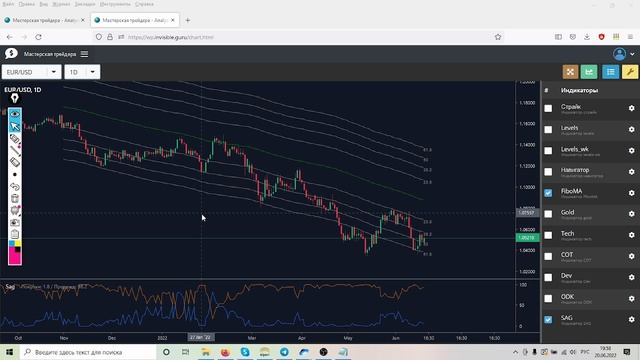Enable the Levels_wk indicator checkbox
This screenshot has width=640, height=360.
point(548,151)
